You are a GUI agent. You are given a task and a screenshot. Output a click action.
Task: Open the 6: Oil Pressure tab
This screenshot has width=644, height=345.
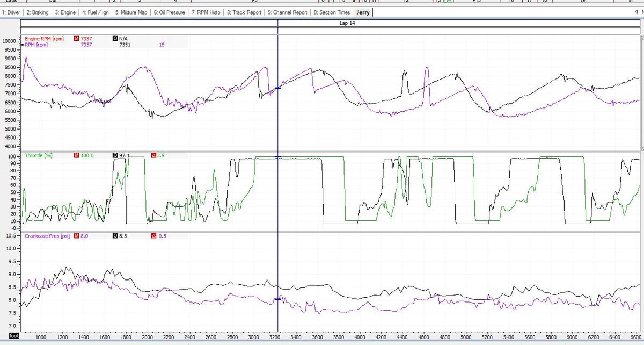coord(169,12)
